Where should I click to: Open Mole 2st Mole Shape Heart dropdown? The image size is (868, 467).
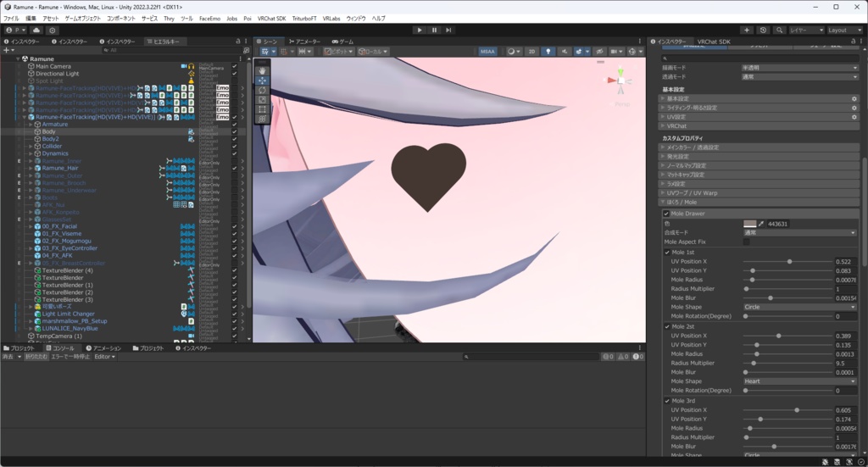click(800, 381)
